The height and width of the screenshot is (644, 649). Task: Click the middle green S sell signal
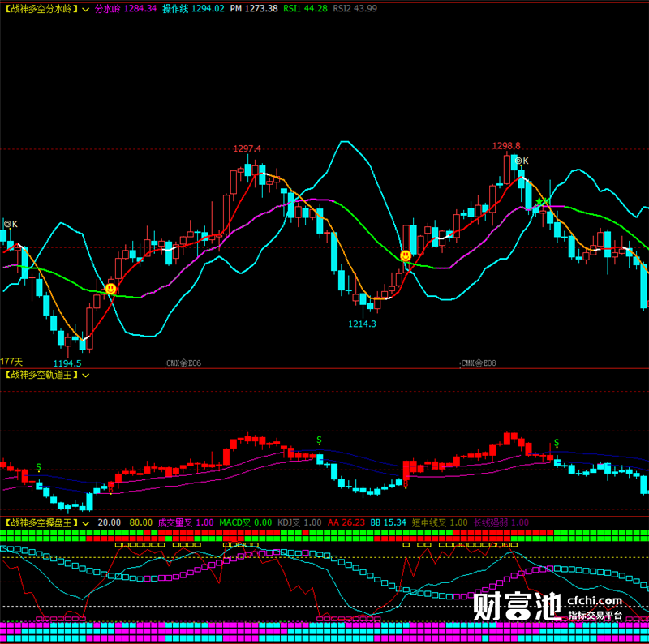pyautogui.click(x=319, y=440)
